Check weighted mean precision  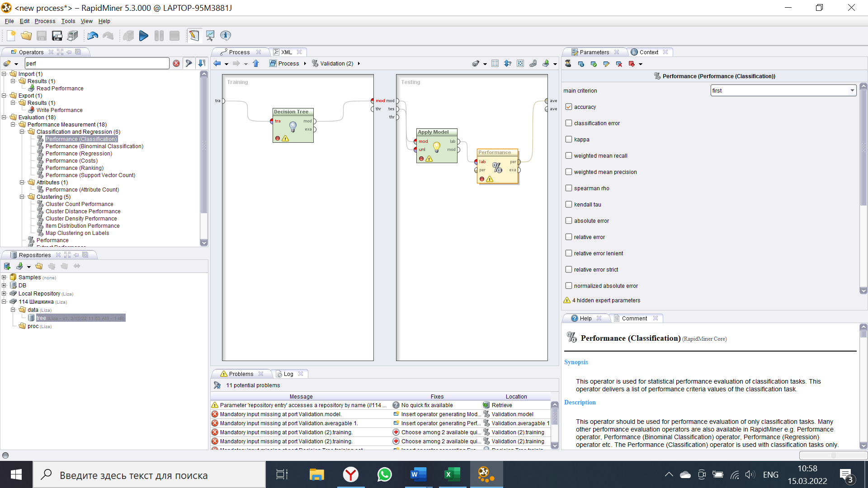tap(569, 172)
